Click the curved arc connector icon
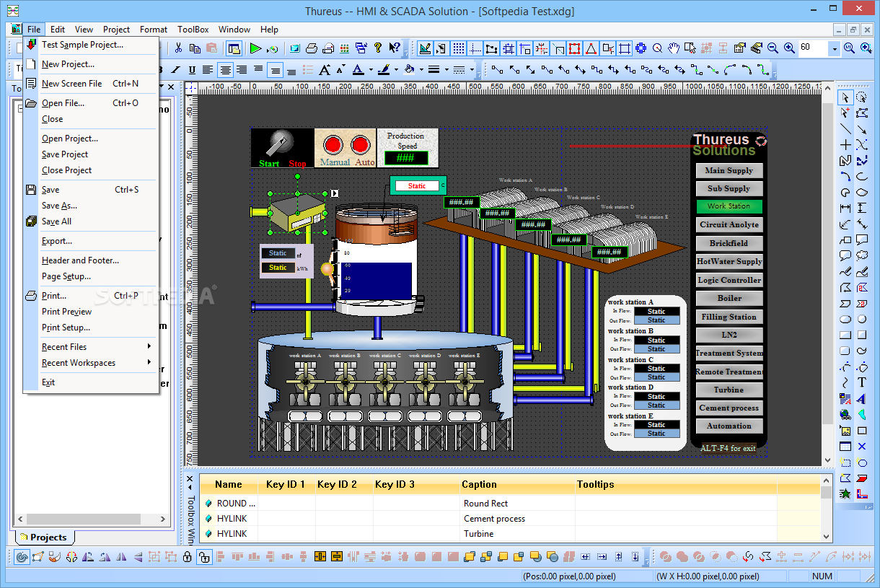The width and height of the screenshot is (880, 588). point(729,70)
